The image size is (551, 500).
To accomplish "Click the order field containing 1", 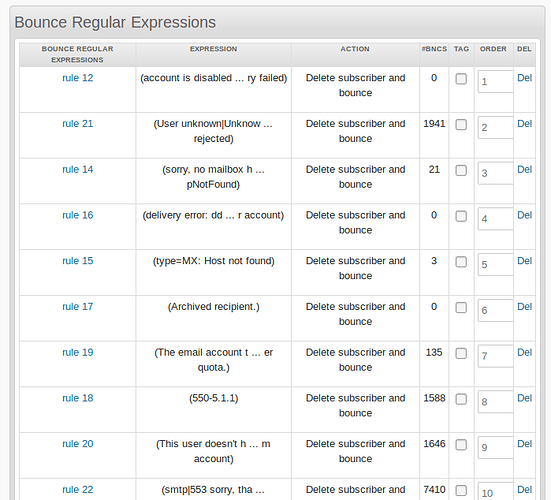I will click(495, 82).
